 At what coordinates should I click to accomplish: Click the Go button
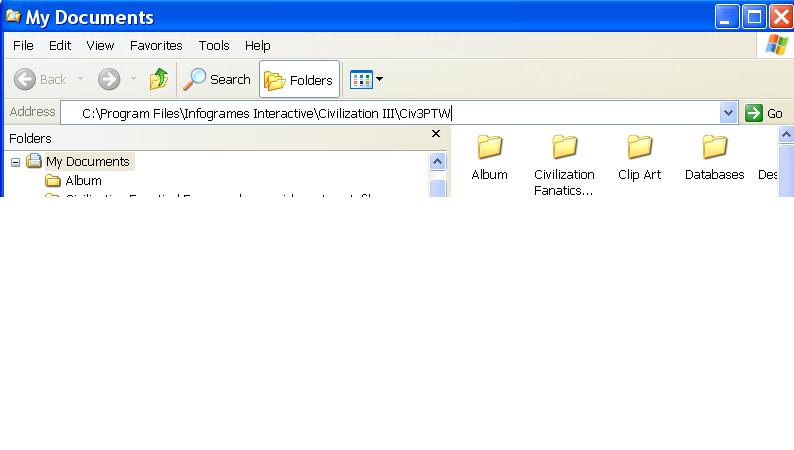pos(764,113)
